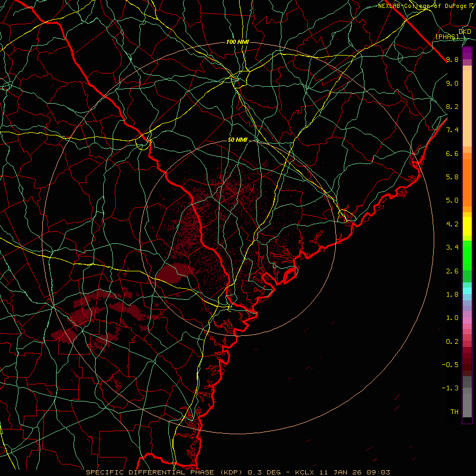Viewport: 476px width, 476px height.
Task: Select the yellow color bar segment
Action: 467,226
